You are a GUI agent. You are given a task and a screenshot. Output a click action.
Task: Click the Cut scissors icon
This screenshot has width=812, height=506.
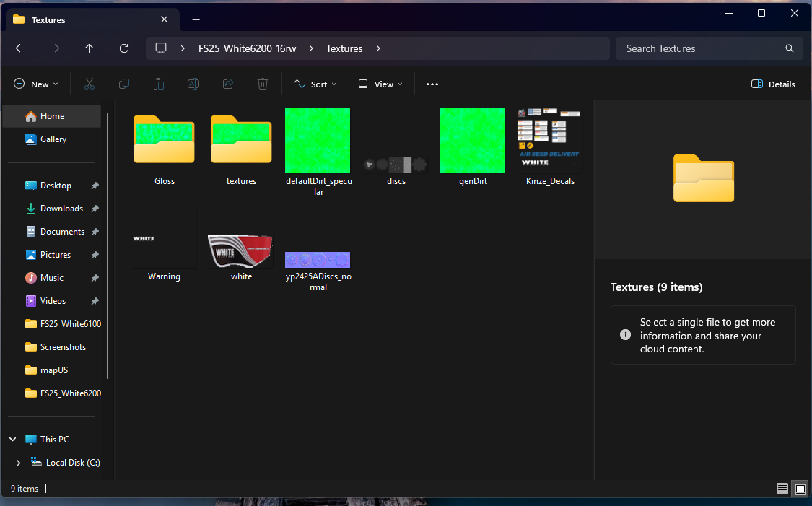click(x=90, y=84)
